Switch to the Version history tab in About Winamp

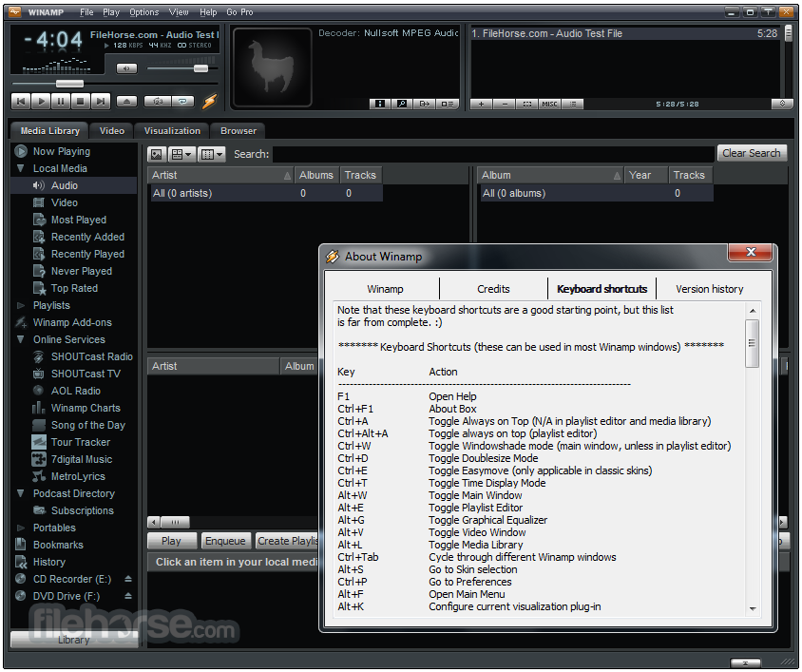[x=709, y=288]
